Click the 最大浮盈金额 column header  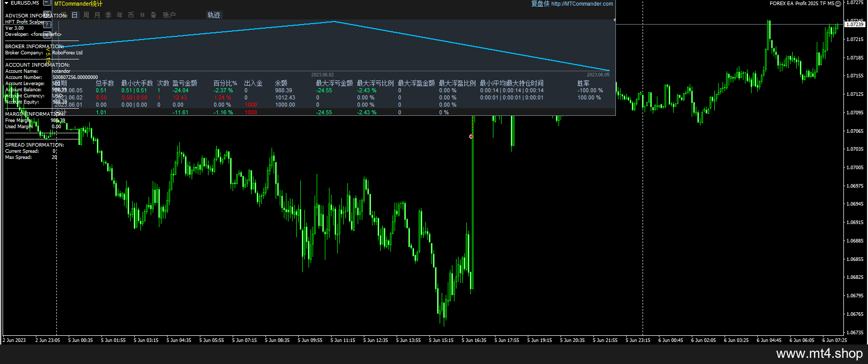416,83
